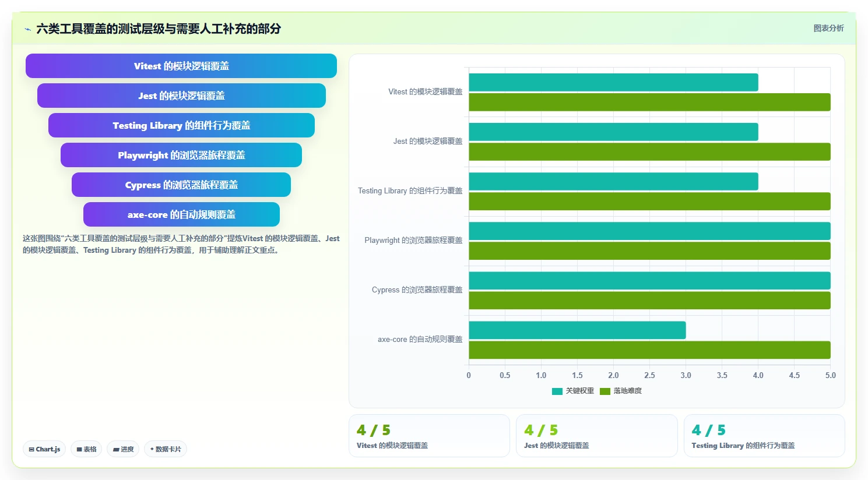868x480 pixels.
Task: Click the green bar for Jest 的模块逻辑覆盖
Action: tap(649, 151)
